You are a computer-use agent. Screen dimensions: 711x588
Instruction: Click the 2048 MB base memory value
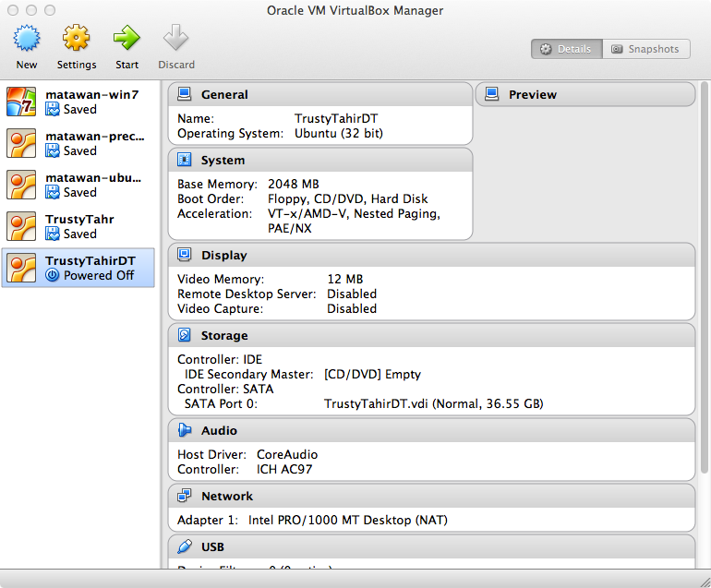(x=294, y=184)
